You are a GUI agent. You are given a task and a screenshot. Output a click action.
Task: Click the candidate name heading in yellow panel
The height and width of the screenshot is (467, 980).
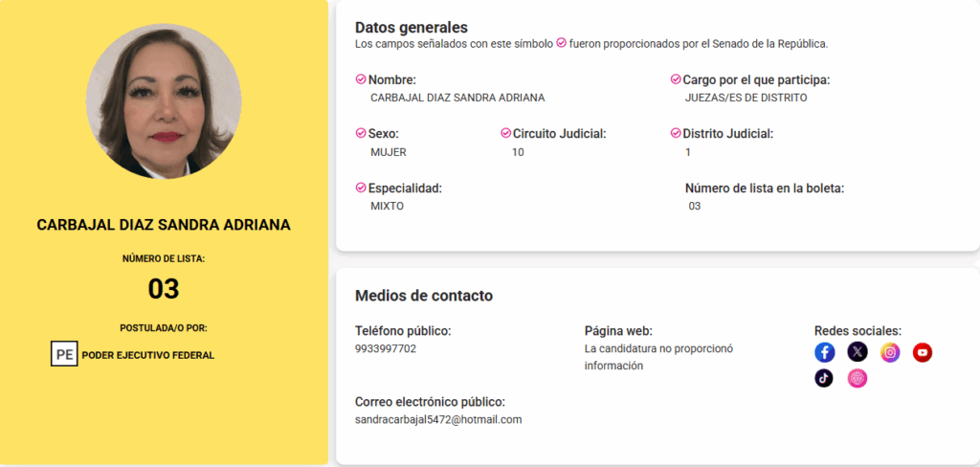pyautogui.click(x=164, y=225)
